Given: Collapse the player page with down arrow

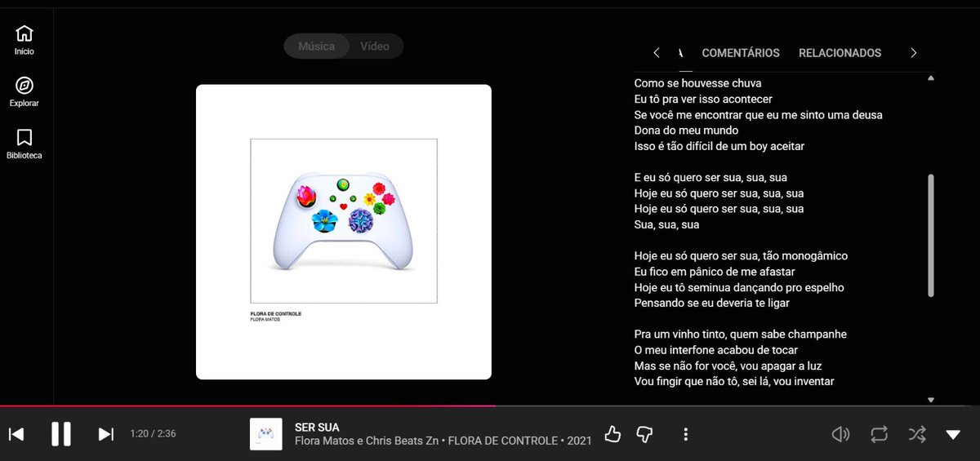Looking at the screenshot, I should click(953, 435).
